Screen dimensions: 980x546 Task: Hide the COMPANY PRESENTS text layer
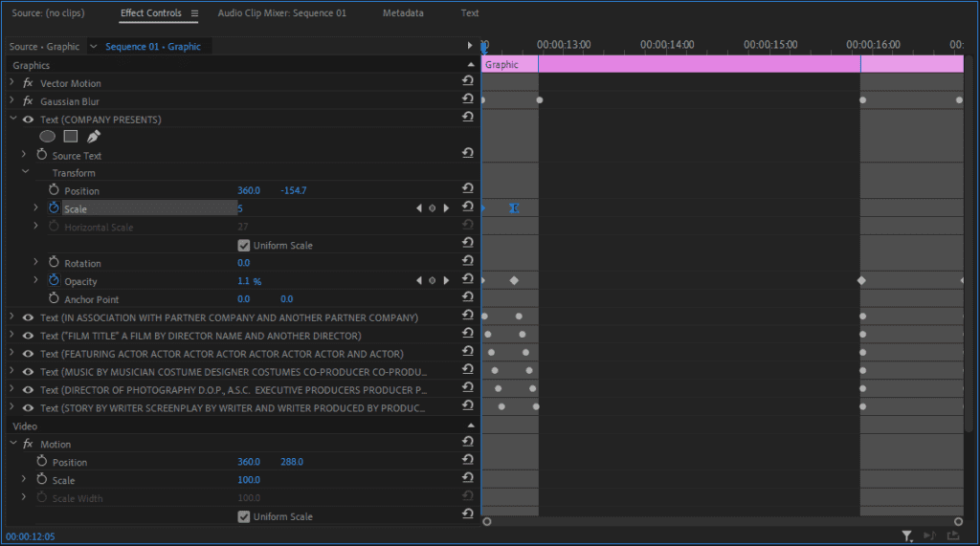coord(28,120)
